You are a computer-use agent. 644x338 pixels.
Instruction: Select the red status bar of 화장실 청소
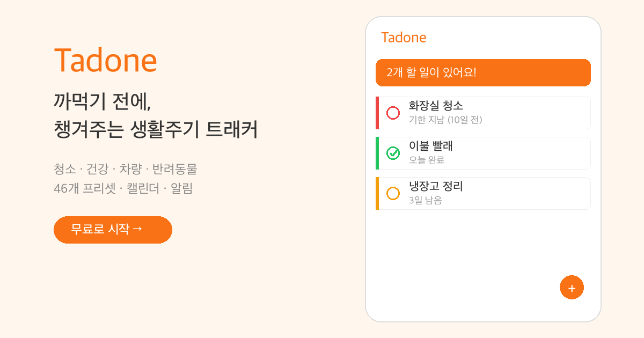point(377,113)
